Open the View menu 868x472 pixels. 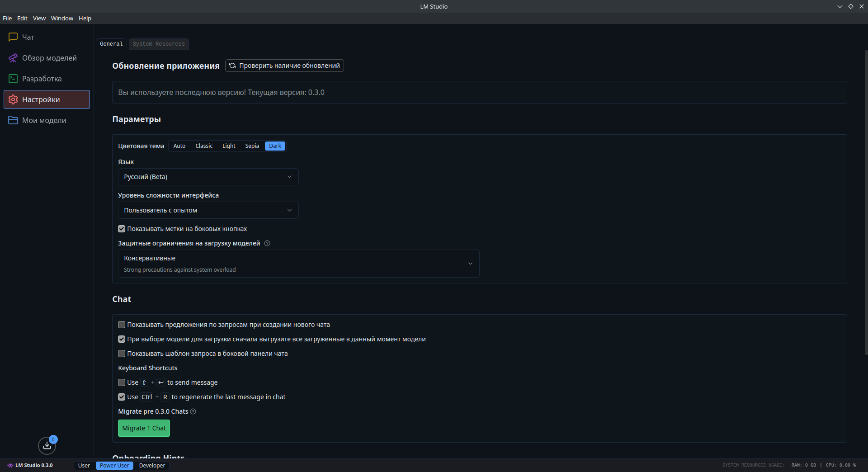point(39,18)
